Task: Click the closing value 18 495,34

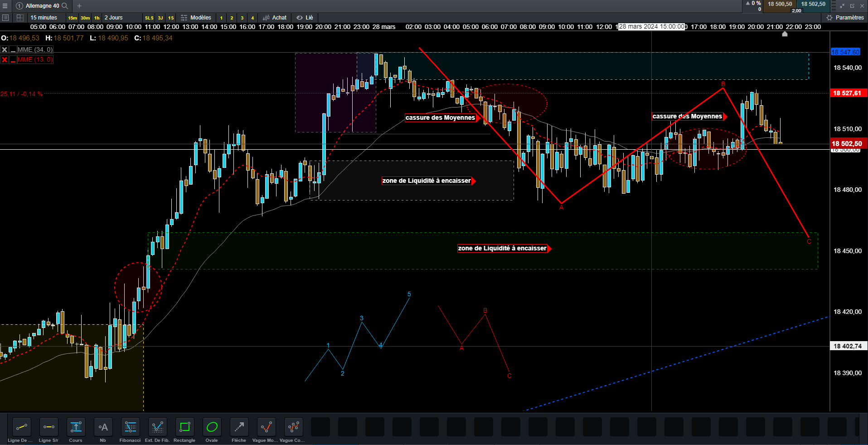Action: (157, 38)
